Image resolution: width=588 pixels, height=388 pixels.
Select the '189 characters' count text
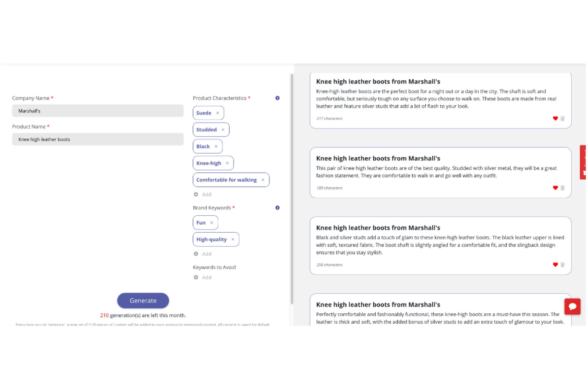(x=329, y=188)
